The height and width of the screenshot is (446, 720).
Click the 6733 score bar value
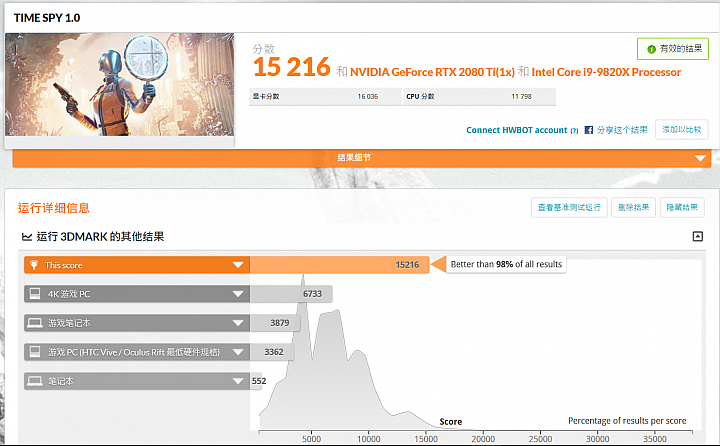pyautogui.click(x=312, y=294)
